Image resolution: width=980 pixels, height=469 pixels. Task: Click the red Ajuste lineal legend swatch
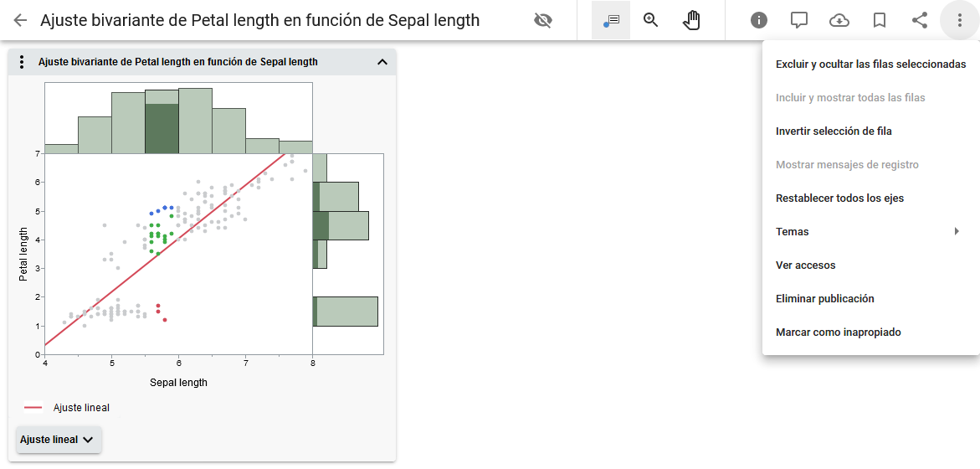33,408
